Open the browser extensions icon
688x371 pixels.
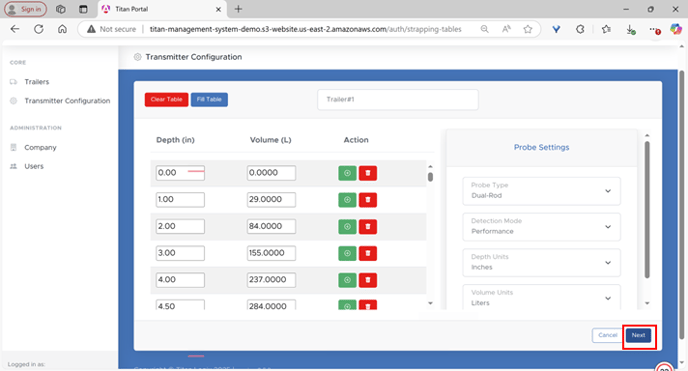click(x=580, y=29)
